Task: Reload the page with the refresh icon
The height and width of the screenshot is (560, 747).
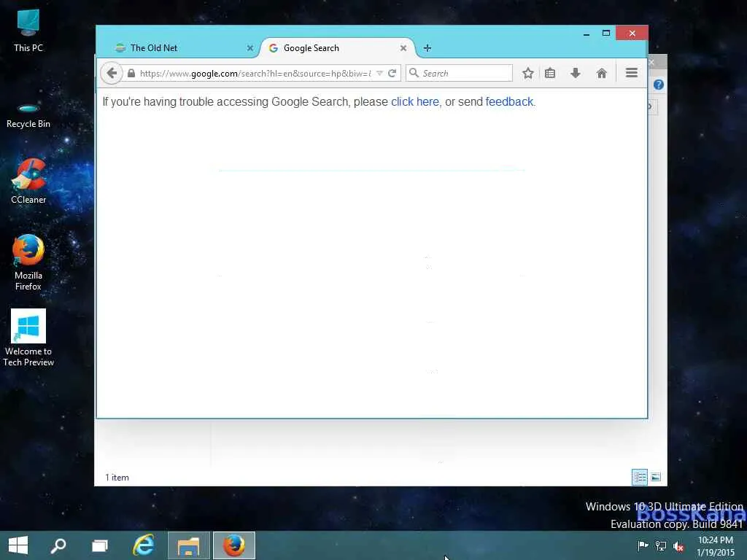Action: (x=392, y=74)
